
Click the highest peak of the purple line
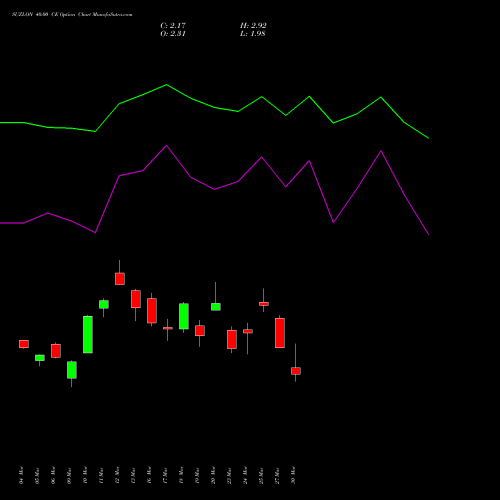(167, 146)
